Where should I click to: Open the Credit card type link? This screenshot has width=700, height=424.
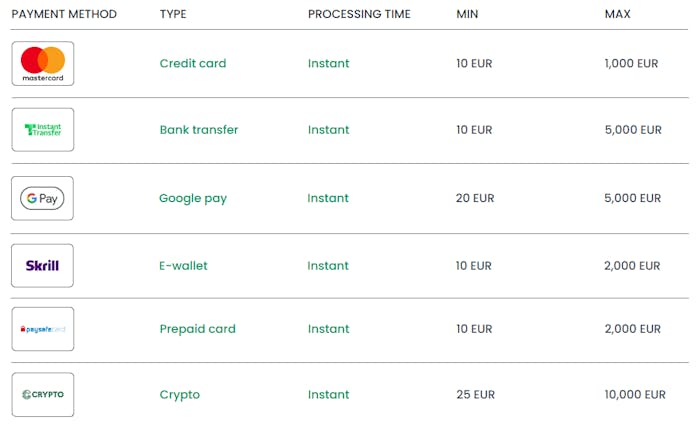pos(193,64)
